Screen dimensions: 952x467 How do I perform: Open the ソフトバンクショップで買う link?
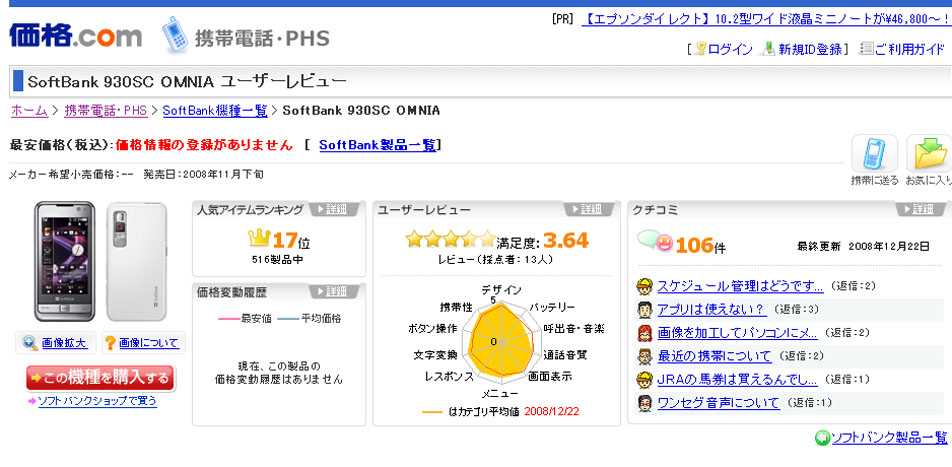tap(97, 401)
